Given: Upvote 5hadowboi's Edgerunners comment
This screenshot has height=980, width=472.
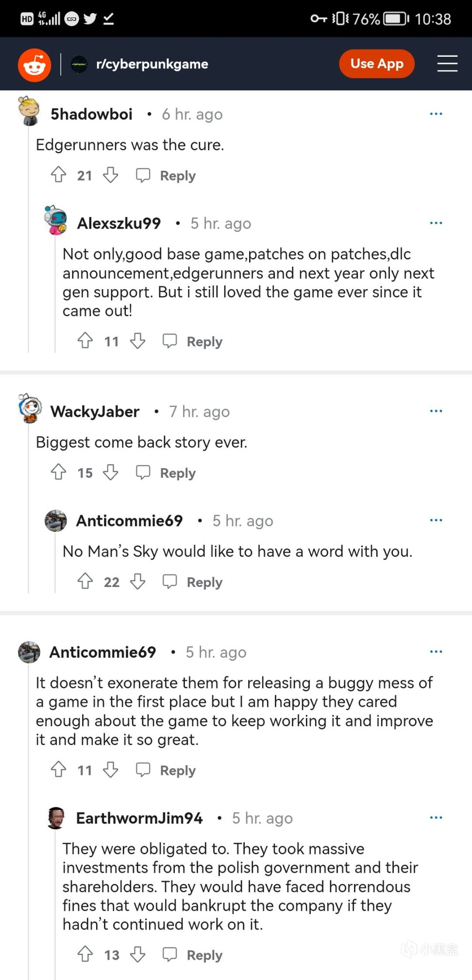Looking at the screenshot, I should (59, 175).
